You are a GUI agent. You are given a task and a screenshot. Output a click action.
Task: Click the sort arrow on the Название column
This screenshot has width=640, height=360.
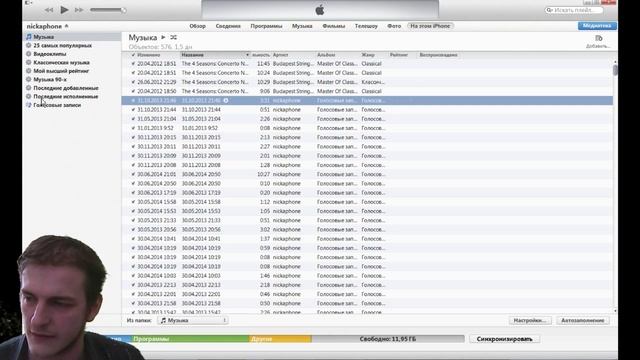coord(247,55)
